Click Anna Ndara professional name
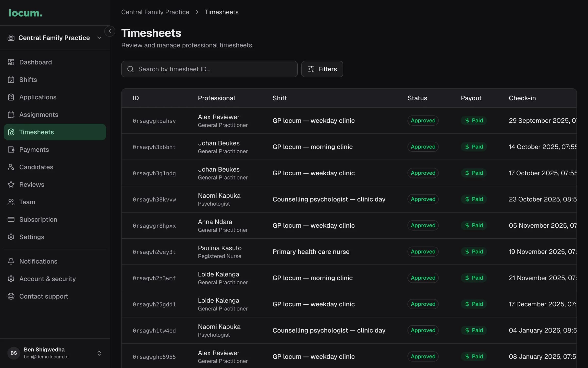Image resolution: width=588 pixels, height=368 pixels. coord(215,222)
